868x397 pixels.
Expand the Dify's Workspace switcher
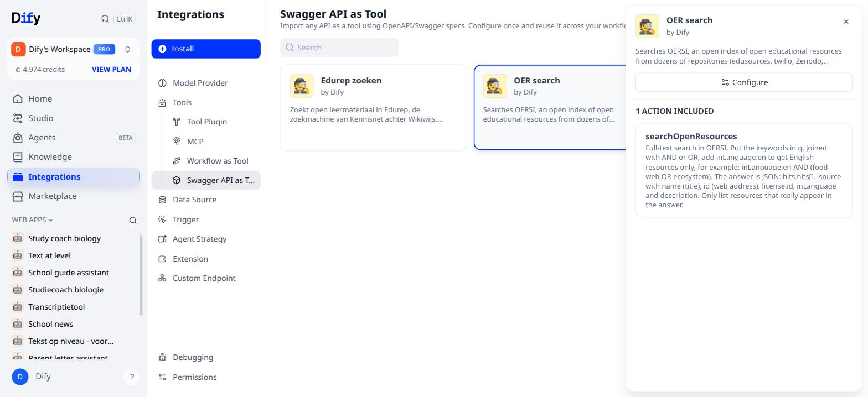click(x=127, y=49)
